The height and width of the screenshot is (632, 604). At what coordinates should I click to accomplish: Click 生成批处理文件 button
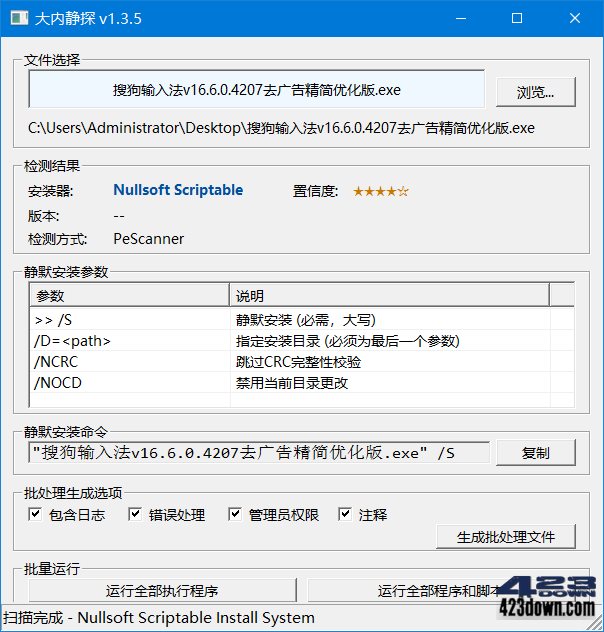coord(506,537)
